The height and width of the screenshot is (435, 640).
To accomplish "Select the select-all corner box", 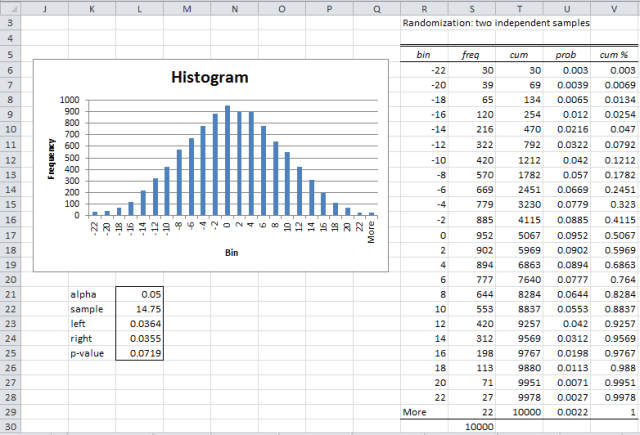I will [10, 9].
